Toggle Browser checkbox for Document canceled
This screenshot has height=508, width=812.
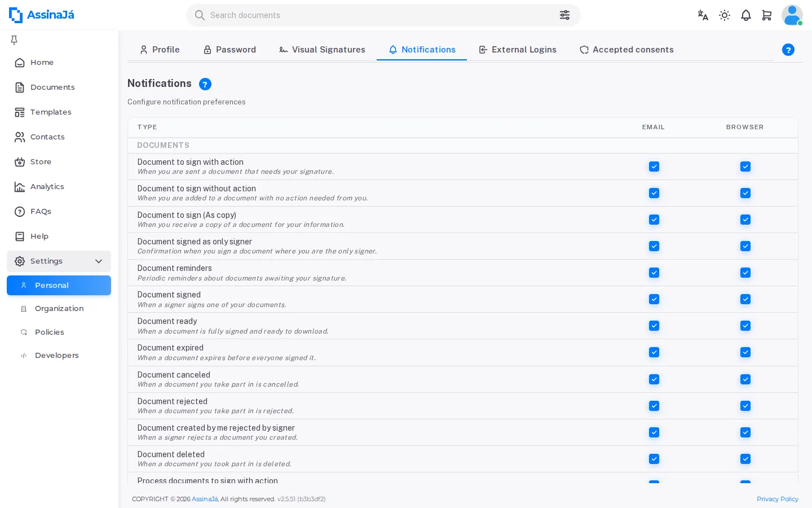(745, 379)
